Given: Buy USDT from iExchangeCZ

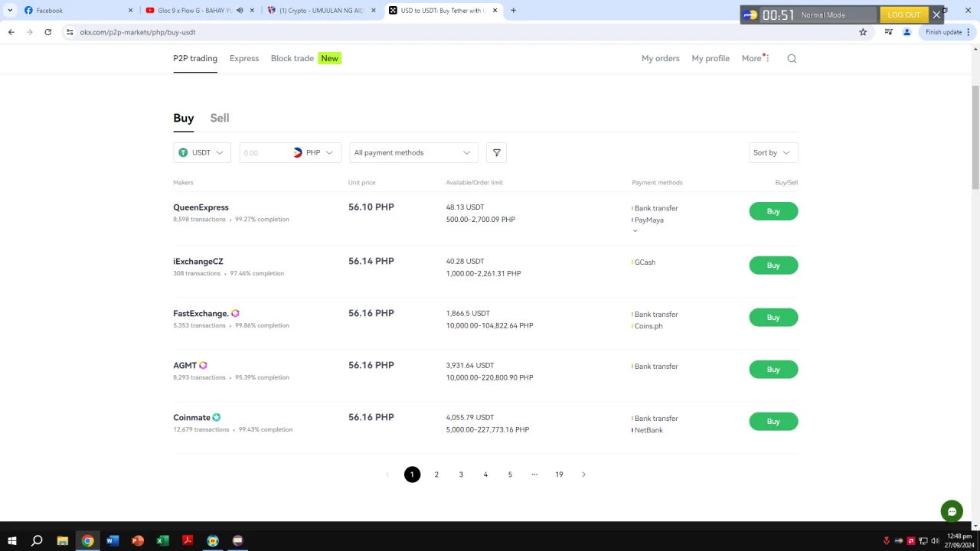Looking at the screenshot, I should pos(773,266).
